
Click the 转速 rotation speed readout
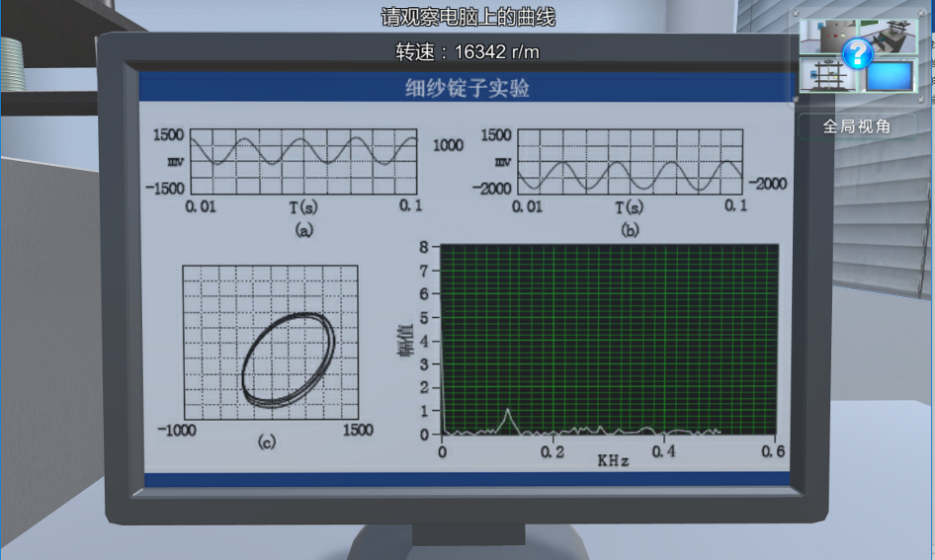tap(467, 52)
